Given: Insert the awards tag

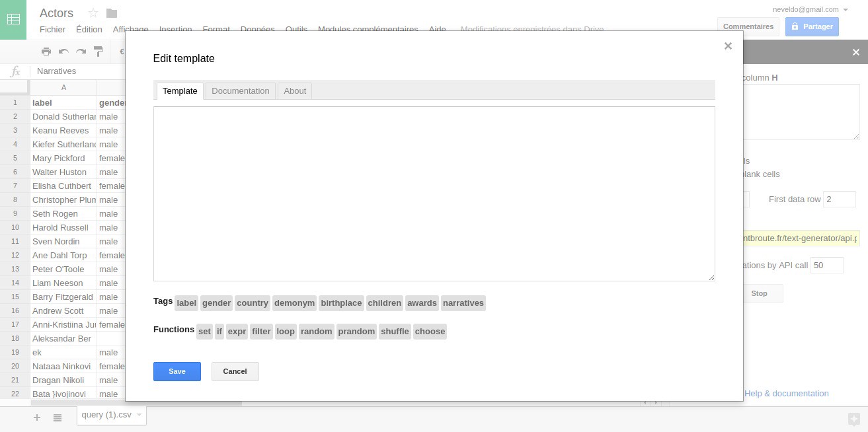Looking at the screenshot, I should [422, 303].
